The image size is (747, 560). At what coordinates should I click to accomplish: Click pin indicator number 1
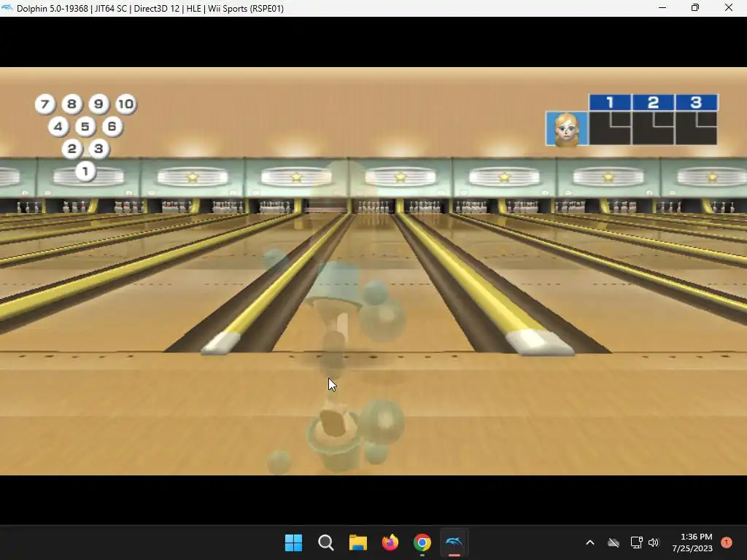point(85,171)
